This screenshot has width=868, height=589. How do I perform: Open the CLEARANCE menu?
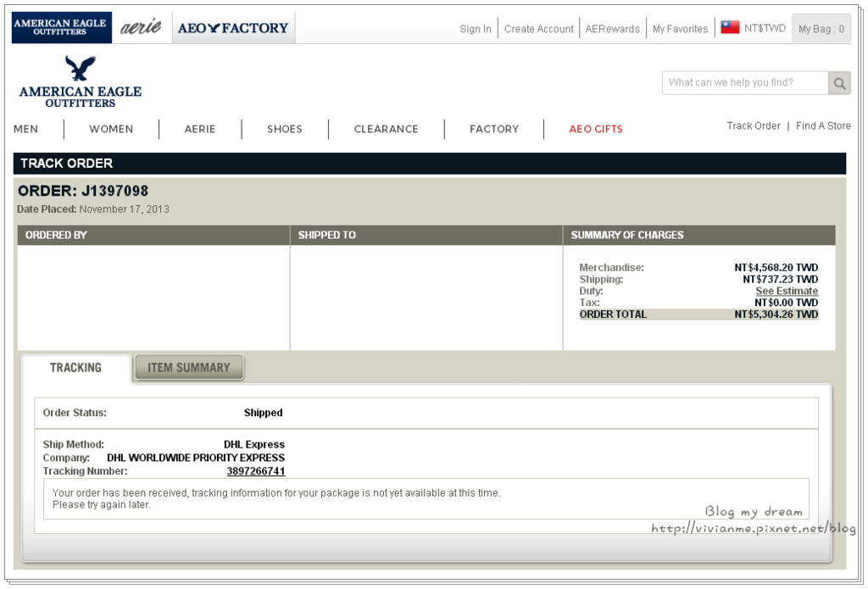click(x=386, y=129)
